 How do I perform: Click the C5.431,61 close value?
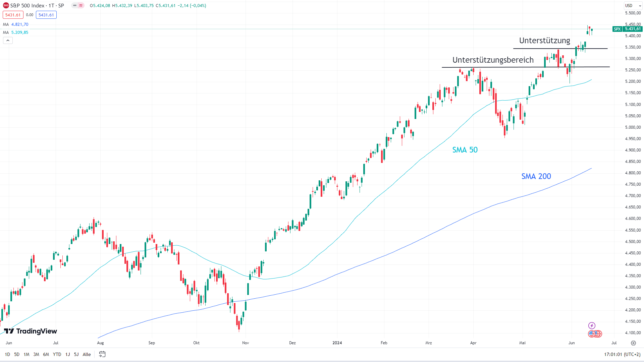coord(166,6)
